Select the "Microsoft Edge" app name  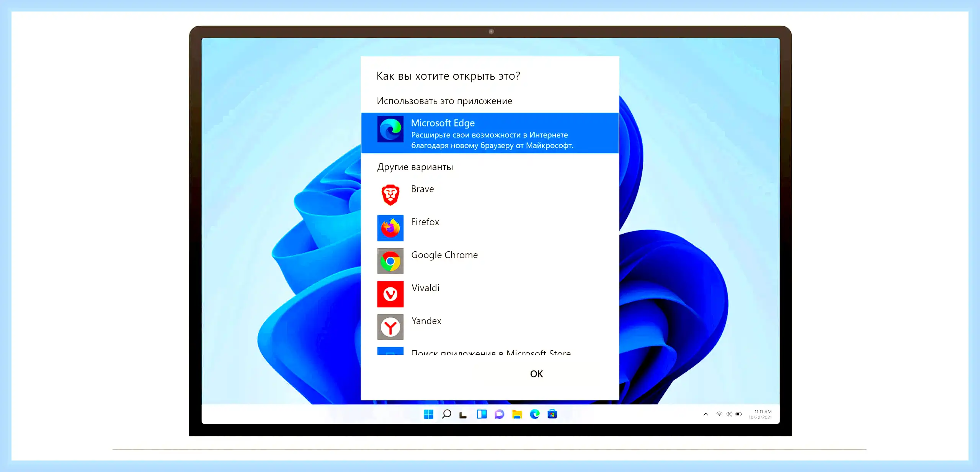pyautogui.click(x=443, y=123)
